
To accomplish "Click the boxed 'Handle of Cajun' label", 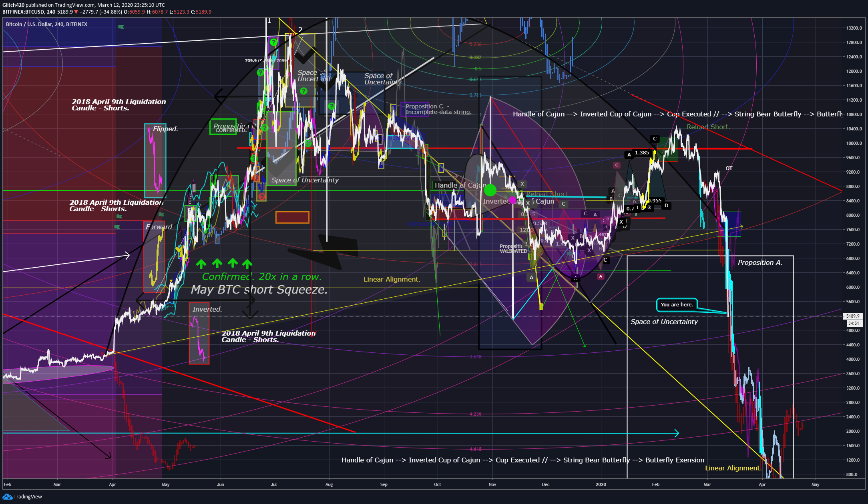I will coord(460,185).
